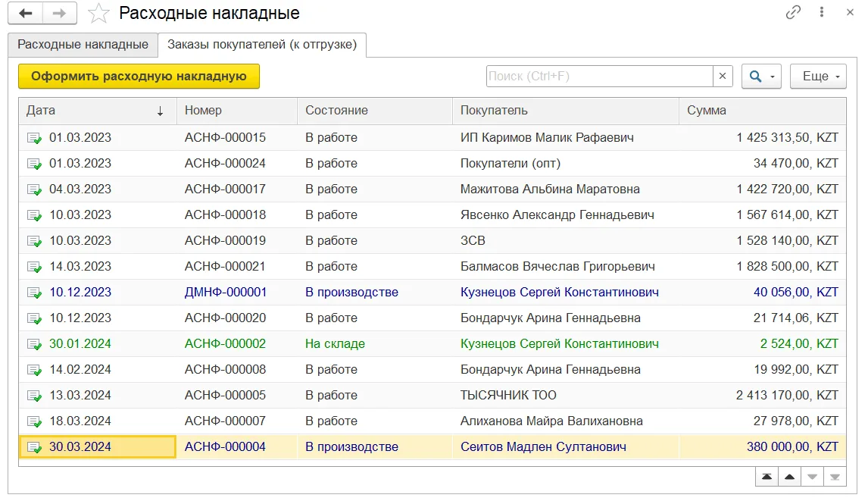
Task: Switch to the Расходные накладные tab
Action: coord(83,44)
